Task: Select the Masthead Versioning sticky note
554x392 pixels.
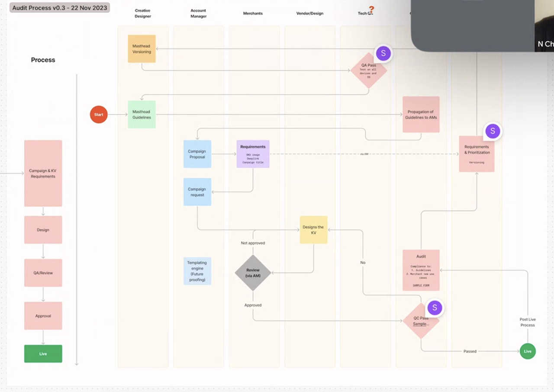Action: click(142, 48)
